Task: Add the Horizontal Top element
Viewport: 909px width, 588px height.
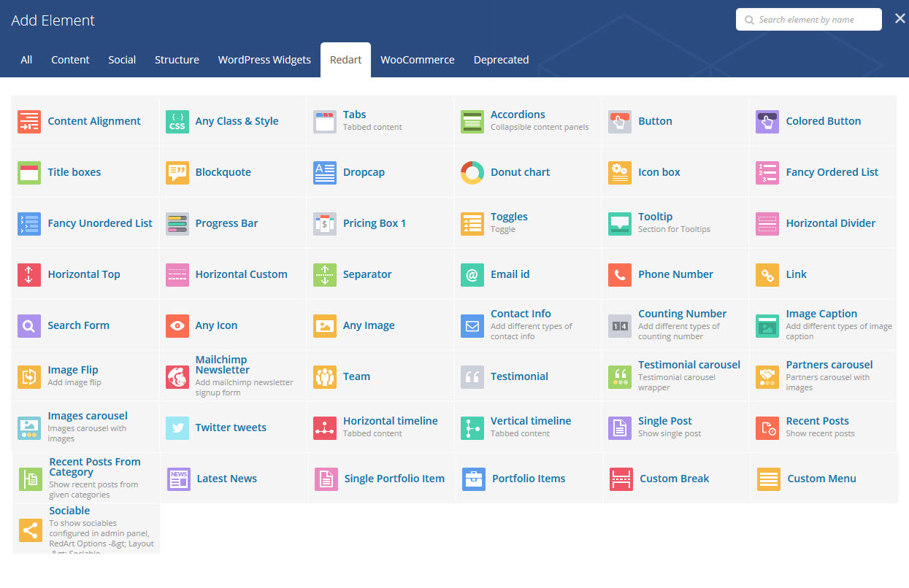Action: point(85,275)
